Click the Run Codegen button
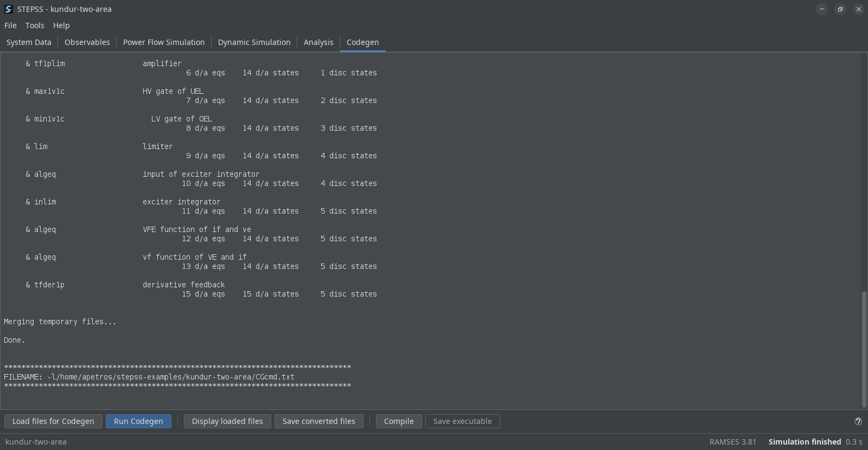Image resolution: width=868 pixels, height=450 pixels. coord(138,421)
